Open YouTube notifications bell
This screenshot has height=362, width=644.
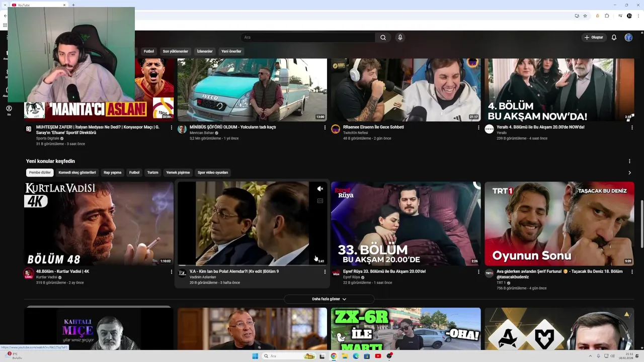click(614, 37)
